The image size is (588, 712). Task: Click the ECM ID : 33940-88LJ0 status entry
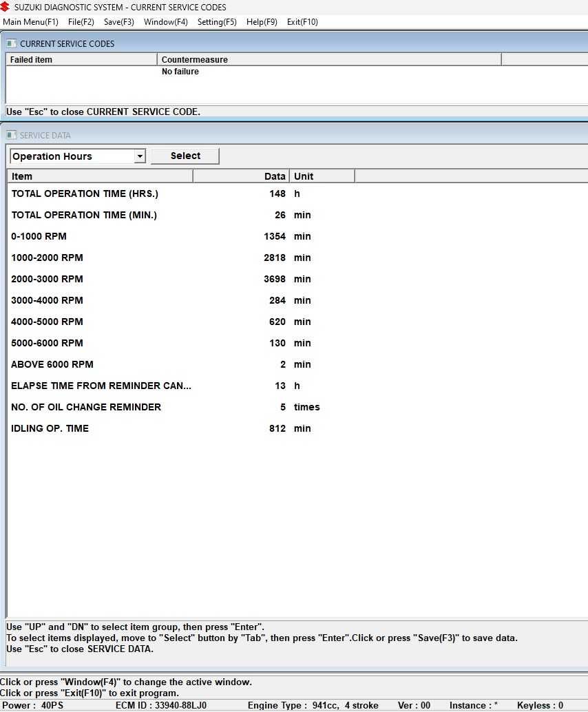click(160, 706)
